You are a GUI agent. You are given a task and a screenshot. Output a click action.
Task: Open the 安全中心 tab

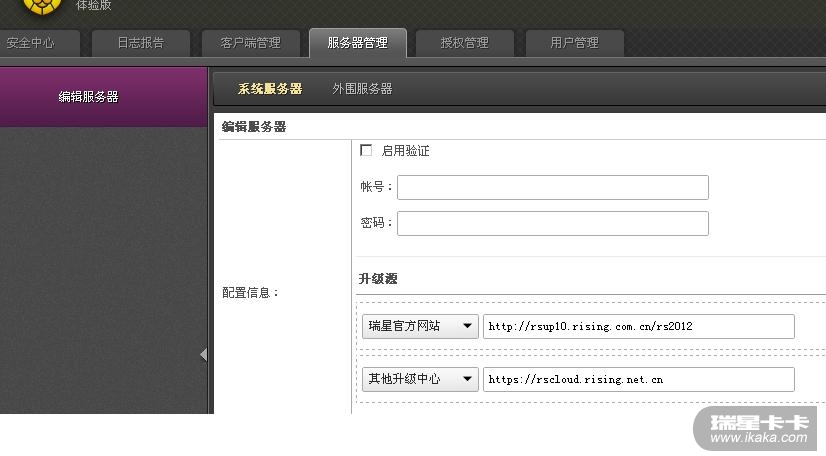tap(38, 43)
